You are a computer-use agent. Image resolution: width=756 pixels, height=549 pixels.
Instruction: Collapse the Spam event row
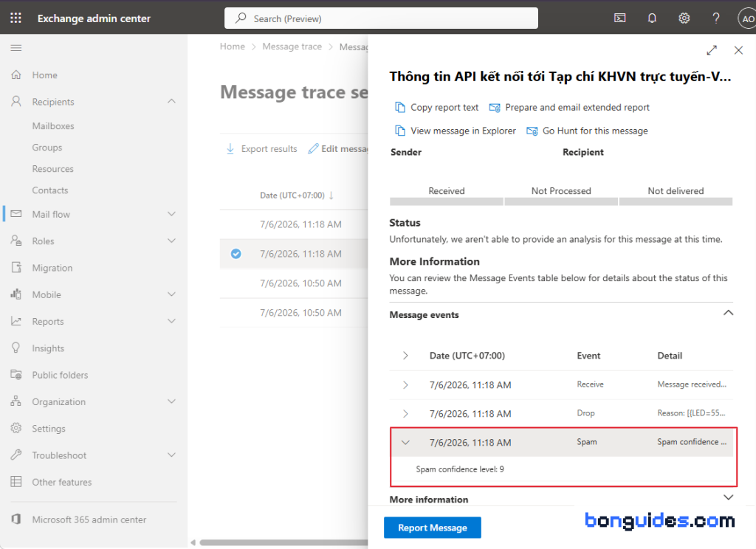point(405,443)
